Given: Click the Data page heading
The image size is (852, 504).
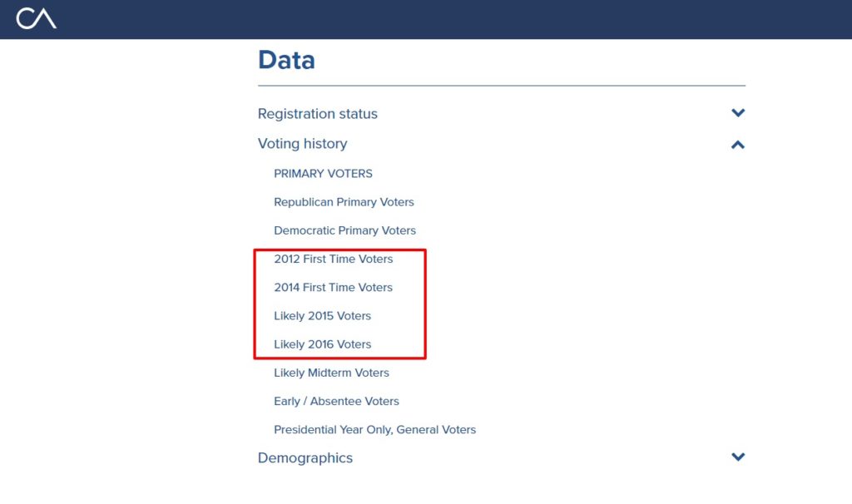Looking at the screenshot, I should (286, 60).
